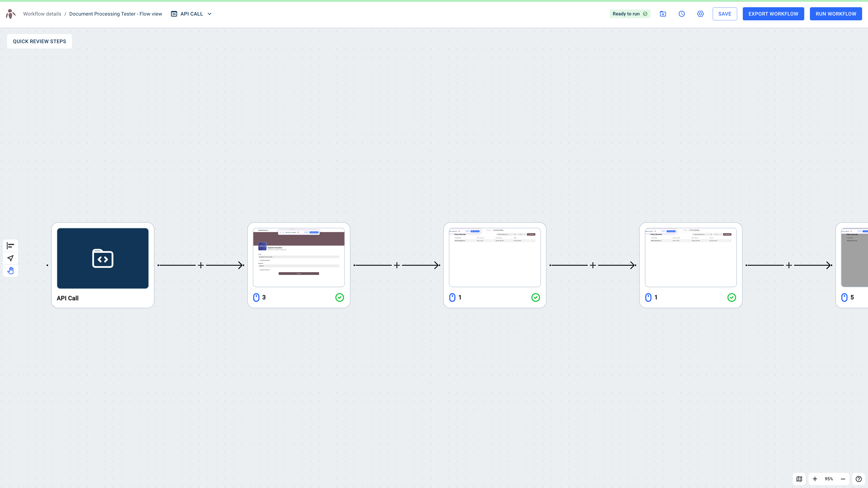Open the workflow files folder icon
This screenshot has width=868, height=488.
(x=663, y=14)
